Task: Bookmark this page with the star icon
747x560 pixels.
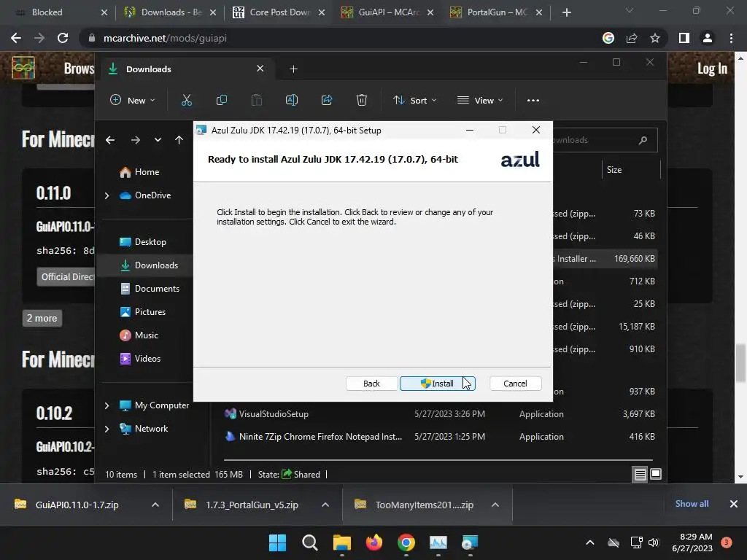Action: pos(655,38)
